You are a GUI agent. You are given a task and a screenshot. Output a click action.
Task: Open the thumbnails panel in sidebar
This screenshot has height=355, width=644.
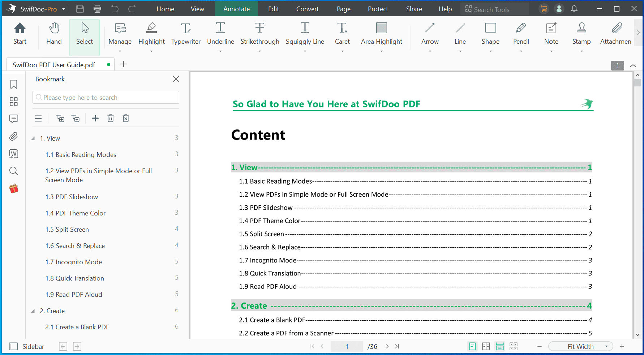click(x=14, y=102)
